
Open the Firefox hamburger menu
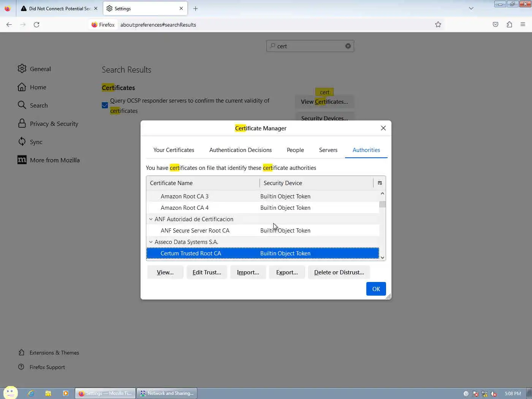click(523, 25)
